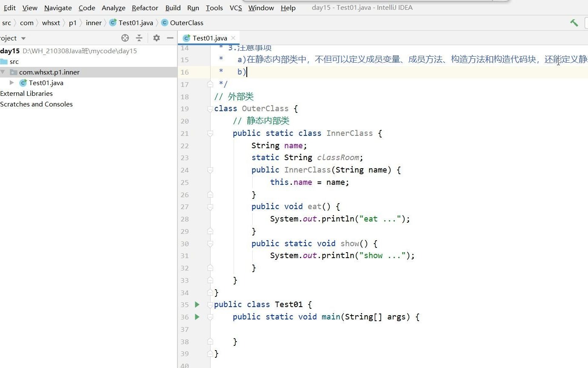Click the locate/scroll-from-source target icon

tap(125, 38)
